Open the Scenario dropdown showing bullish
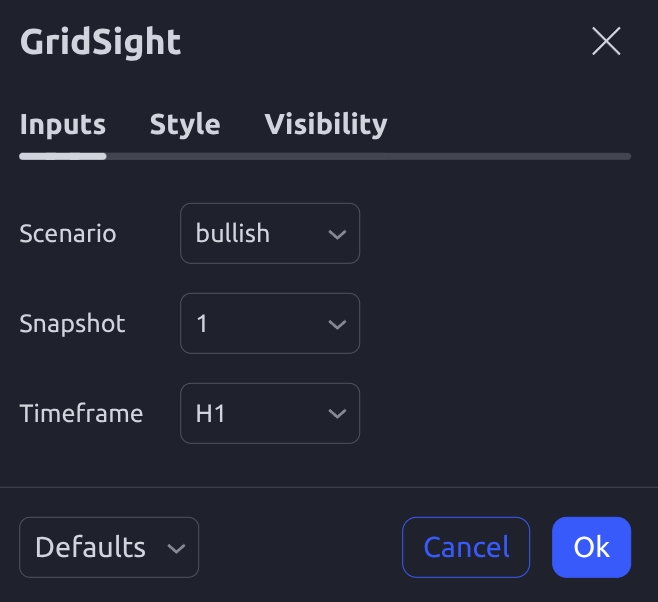658x602 pixels. [x=269, y=234]
